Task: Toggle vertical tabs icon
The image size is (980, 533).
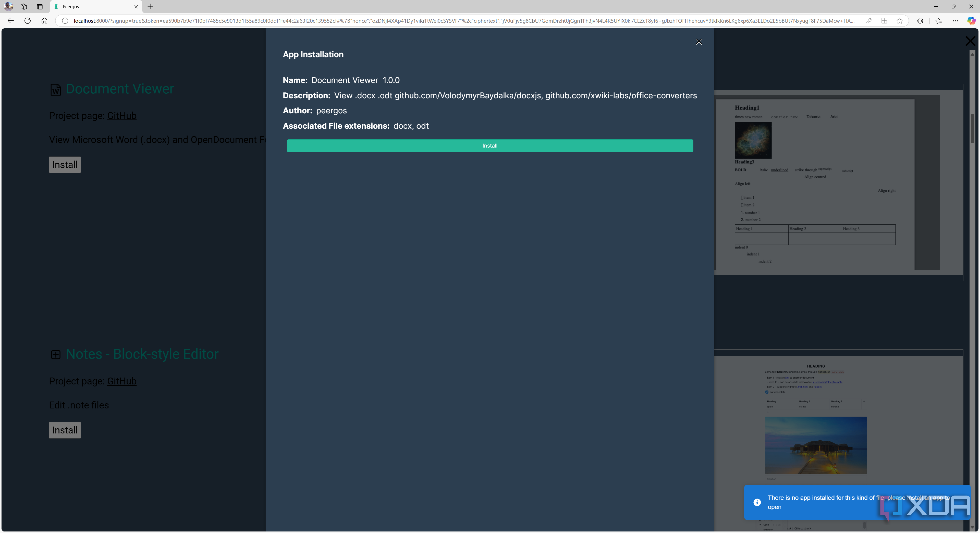Action: (40, 6)
